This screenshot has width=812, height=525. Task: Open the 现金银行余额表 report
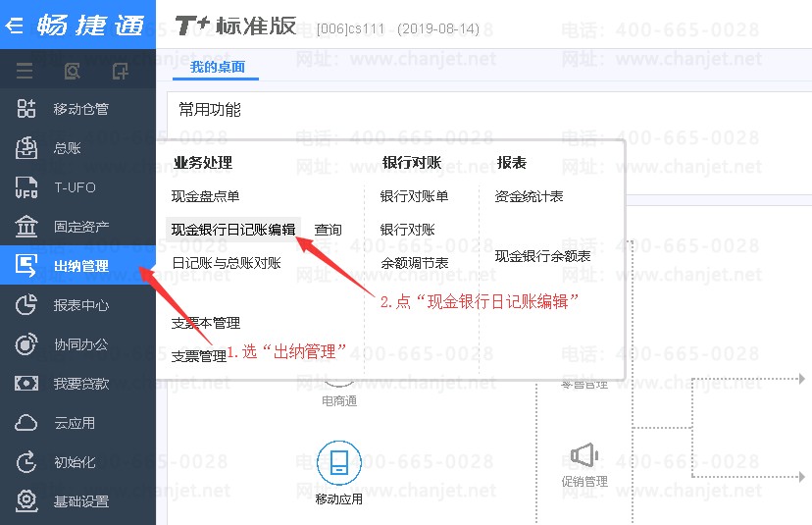(542, 256)
